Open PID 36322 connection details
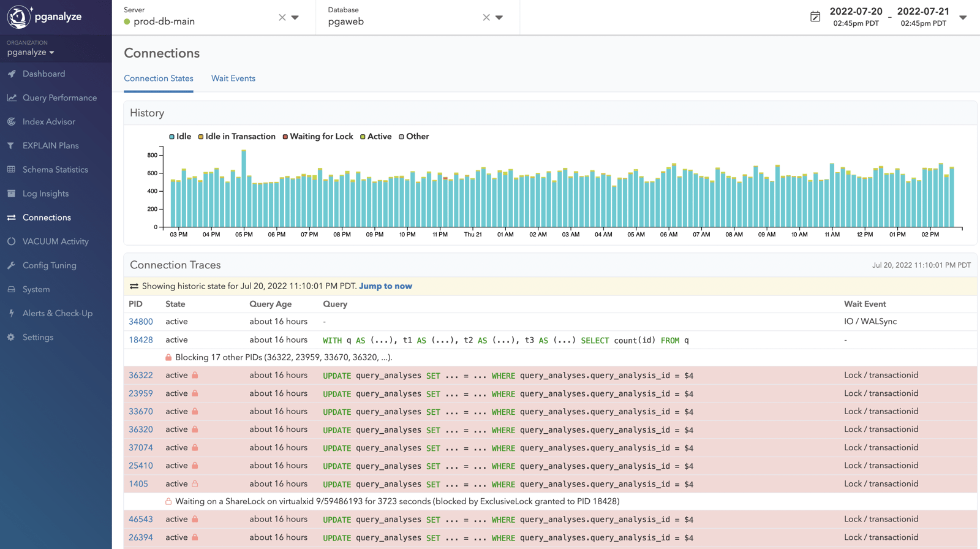The width and height of the screenshot is (980, 549). coord(141,376)
